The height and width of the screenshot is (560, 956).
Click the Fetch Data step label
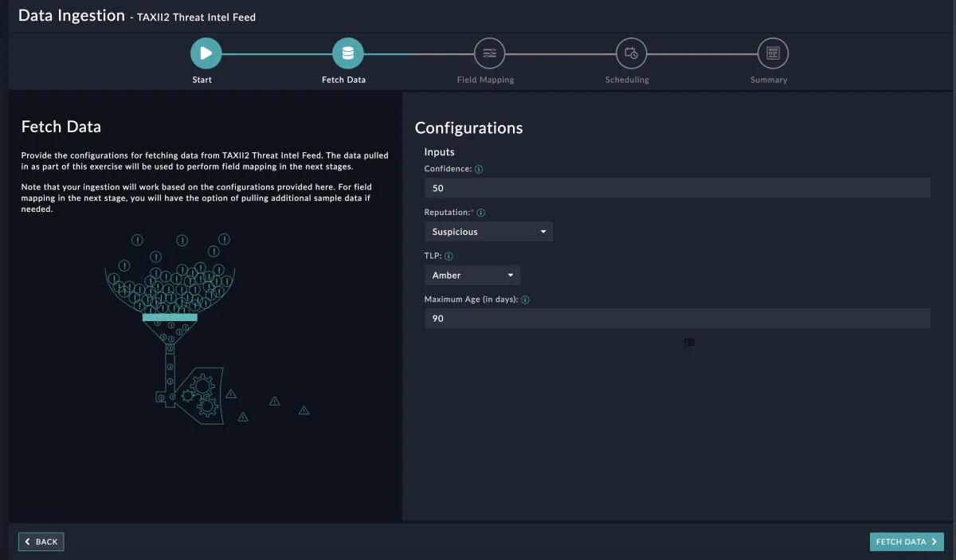coord(344,80)
